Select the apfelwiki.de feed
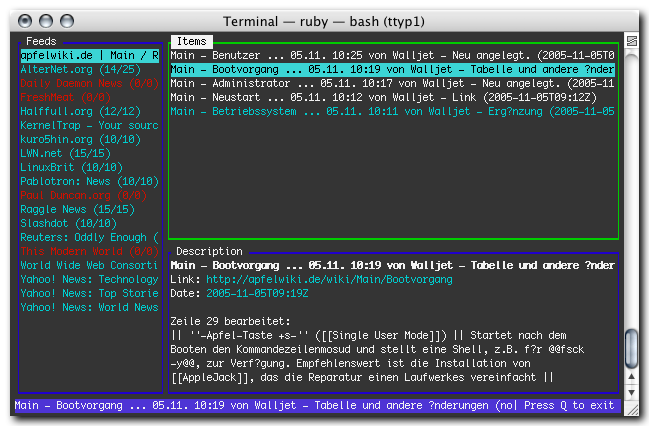 coord(90,55)
